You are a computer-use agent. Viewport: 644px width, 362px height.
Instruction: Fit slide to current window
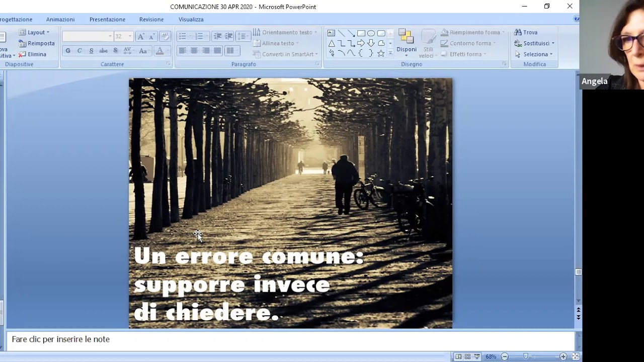pos(576,356)
